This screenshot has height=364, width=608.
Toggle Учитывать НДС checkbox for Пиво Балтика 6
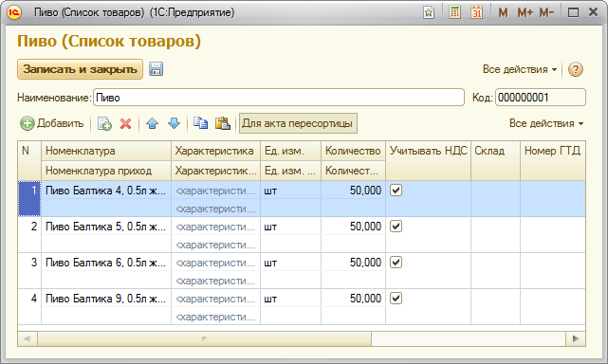[x=396, y=263]
